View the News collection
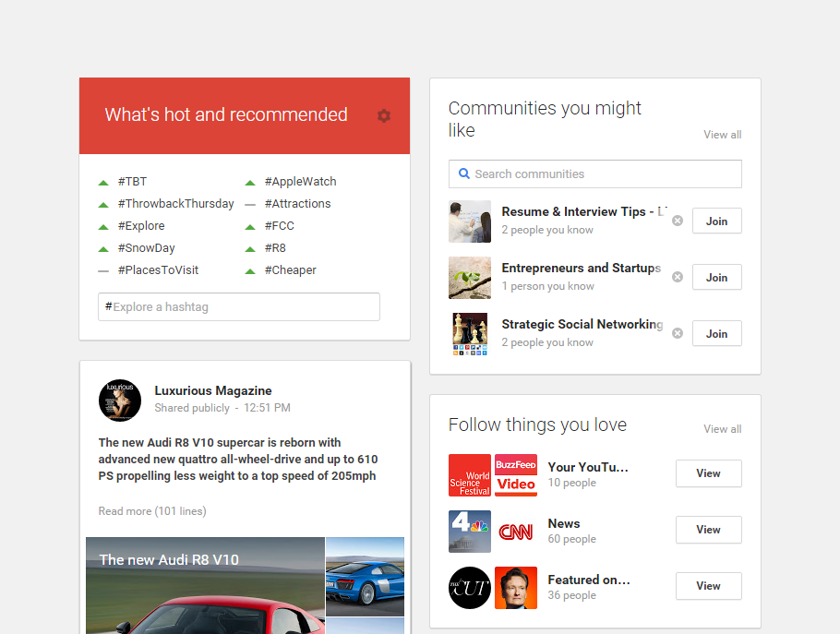 coord(708,530)
